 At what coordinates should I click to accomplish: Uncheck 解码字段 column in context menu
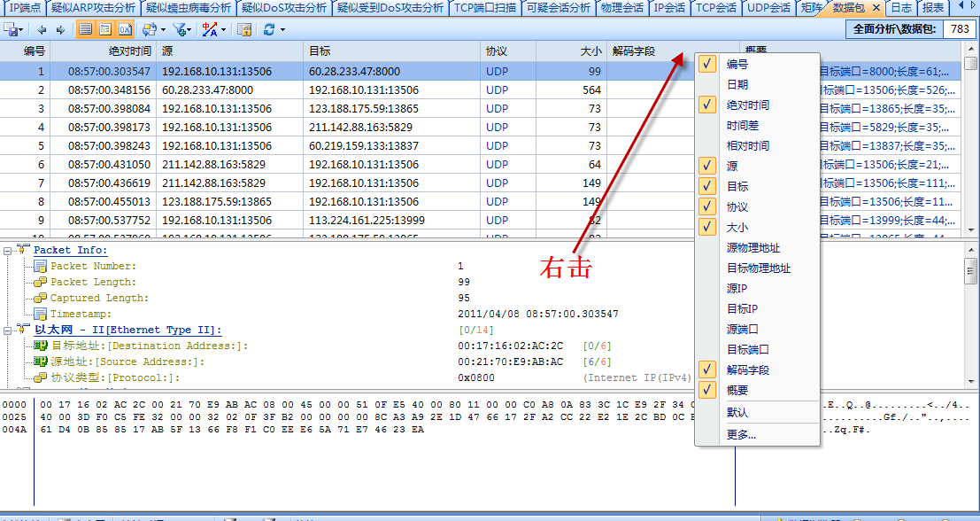[747, 369]
